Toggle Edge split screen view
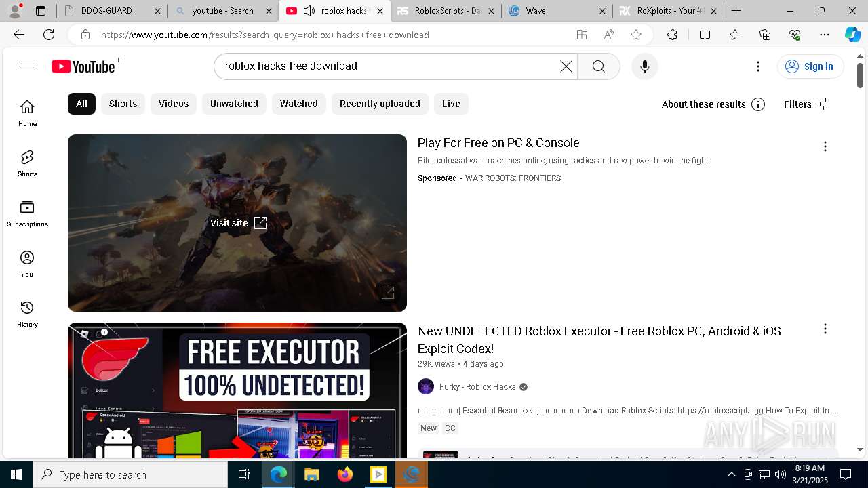Viewport: 868px width, 488px height. 705,35
